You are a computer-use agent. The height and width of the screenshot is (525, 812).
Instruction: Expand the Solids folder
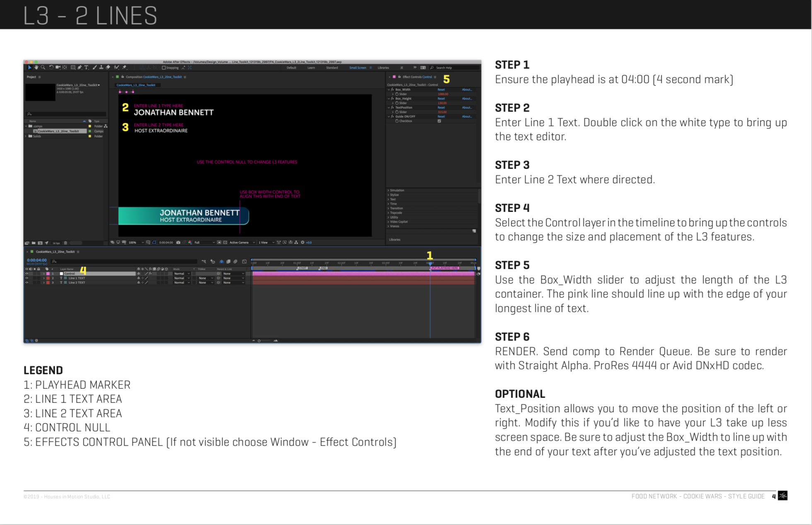[26, 136]
